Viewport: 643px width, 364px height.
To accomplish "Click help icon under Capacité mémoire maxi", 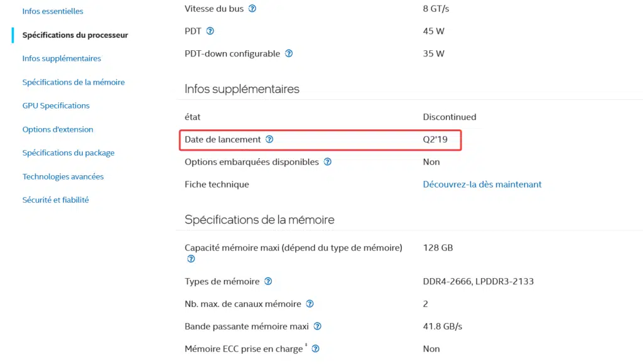I will pyautogui.click(x=191, y=259).
